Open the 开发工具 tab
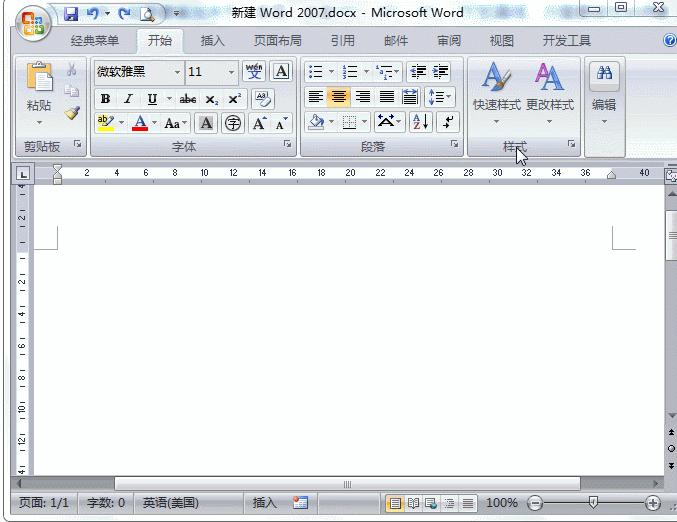The width and height of the screenshot is (677, 522). 566,41
